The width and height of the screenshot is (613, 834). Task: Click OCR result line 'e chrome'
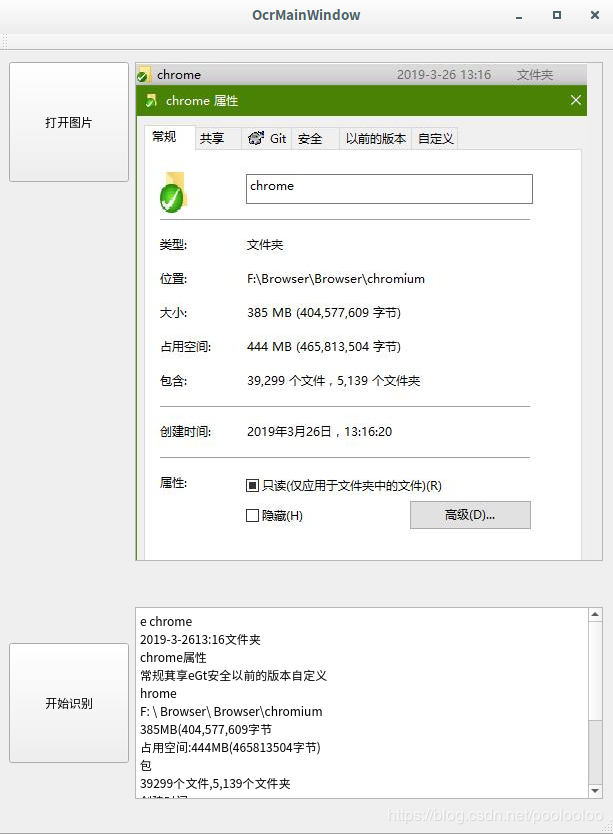(166, 621)
